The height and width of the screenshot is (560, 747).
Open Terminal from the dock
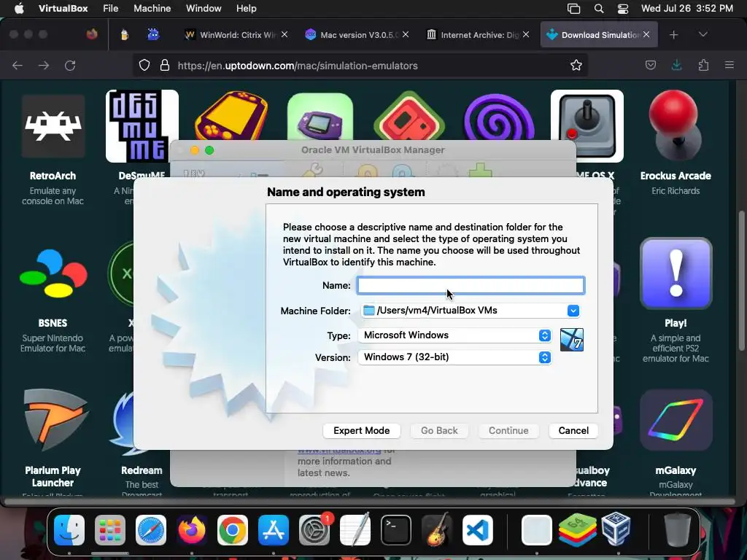(396, 530)
